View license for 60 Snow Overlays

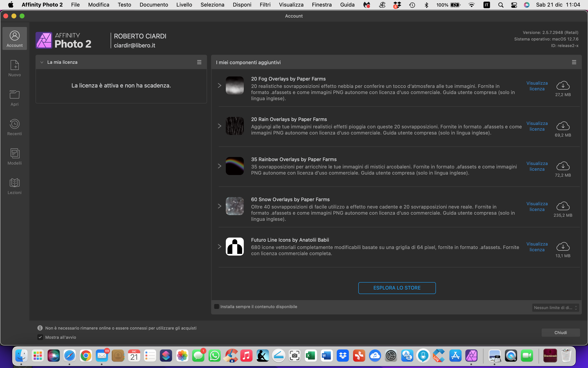[x=537, y=206]
